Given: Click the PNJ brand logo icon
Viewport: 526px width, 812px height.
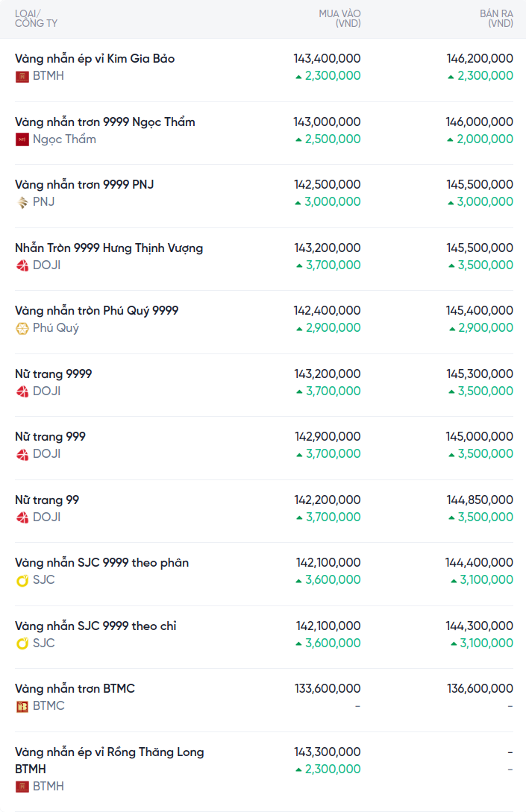Looking at the screenshot, I should click(x=22, y=202).
